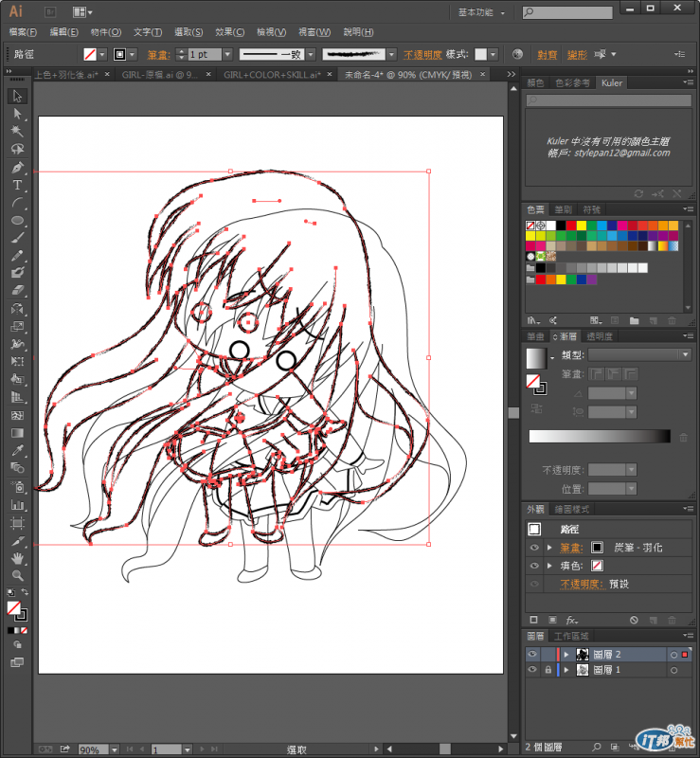Pick the Artboard tool

[x=17, y=523]
